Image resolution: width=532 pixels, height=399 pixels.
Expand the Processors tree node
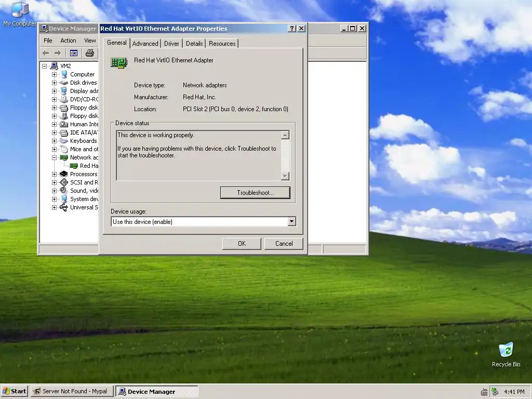tap(54, 174)
